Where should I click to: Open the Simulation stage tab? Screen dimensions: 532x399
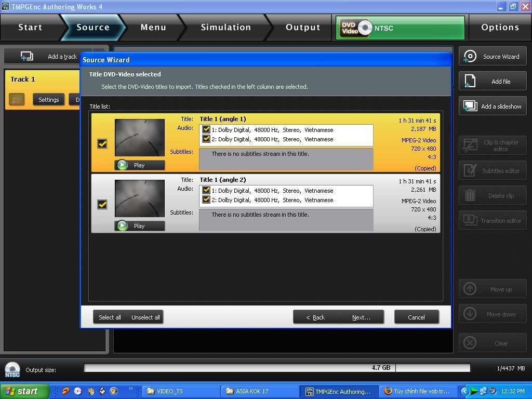tap(225, 28)
